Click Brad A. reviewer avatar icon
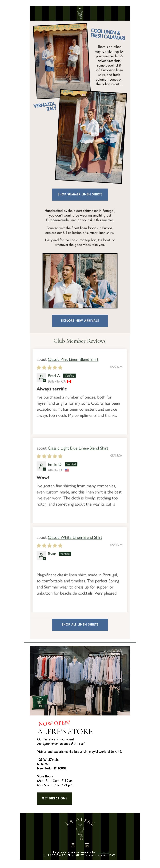This screenshot has width=160, height=868. tap(41, 377)
